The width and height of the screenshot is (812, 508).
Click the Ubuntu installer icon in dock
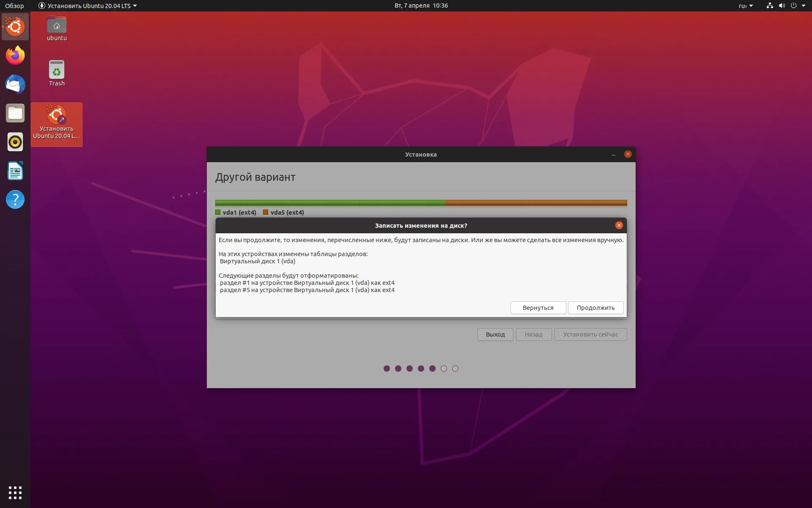[x=15, y=27]
